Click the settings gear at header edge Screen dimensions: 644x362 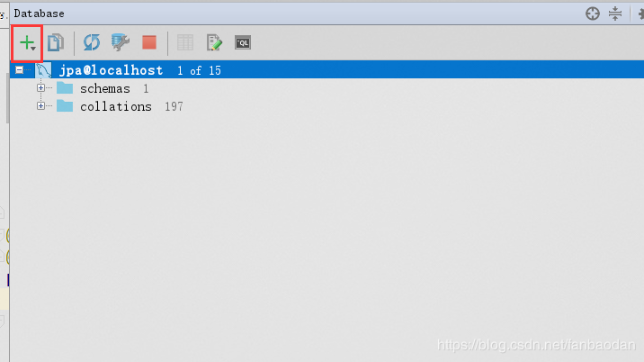640,14
